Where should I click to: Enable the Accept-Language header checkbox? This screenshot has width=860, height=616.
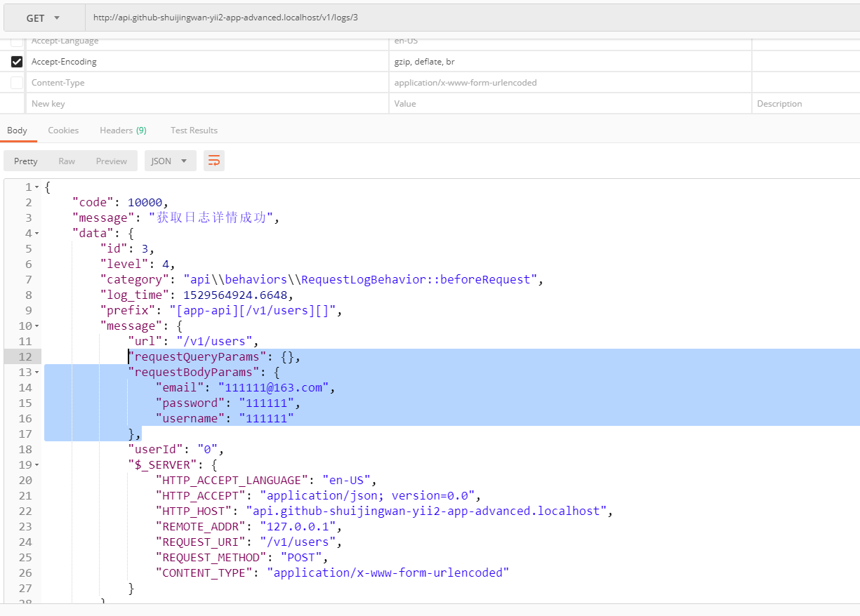(17, 41)
